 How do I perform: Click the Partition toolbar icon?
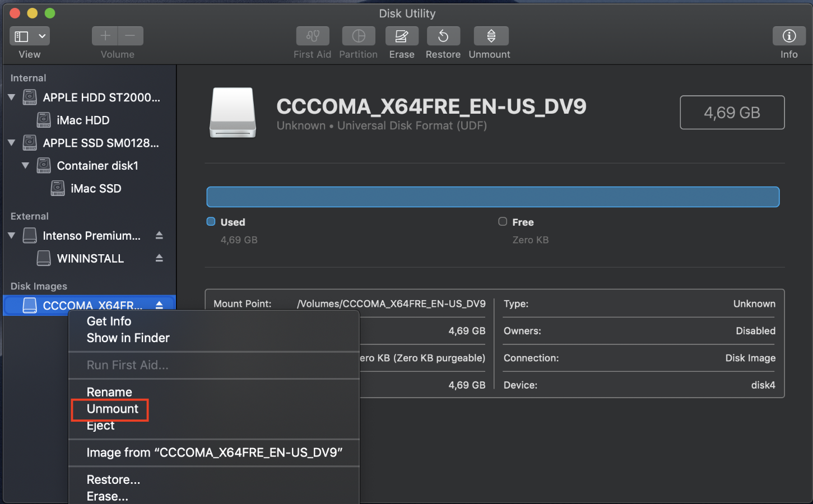[359, 36]
